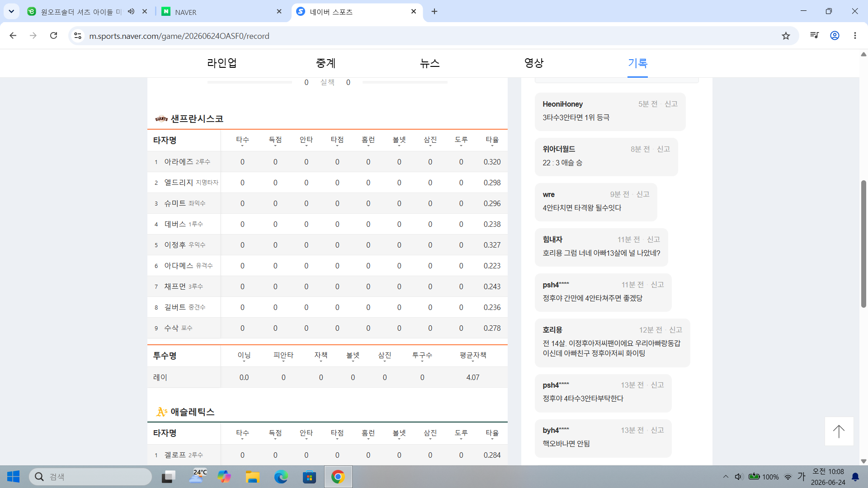Open site information icon in address bar
Image resolution: width=868 pixels, height=488 pixels.
(78, 36)
